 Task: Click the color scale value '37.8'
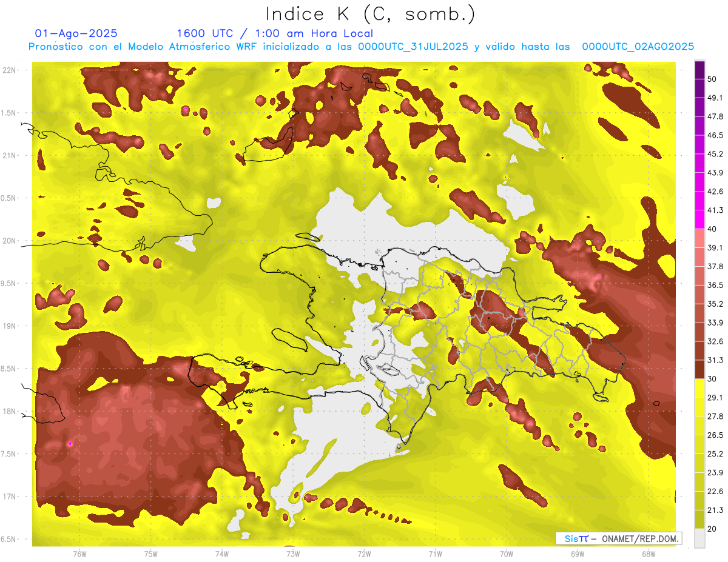715,266
